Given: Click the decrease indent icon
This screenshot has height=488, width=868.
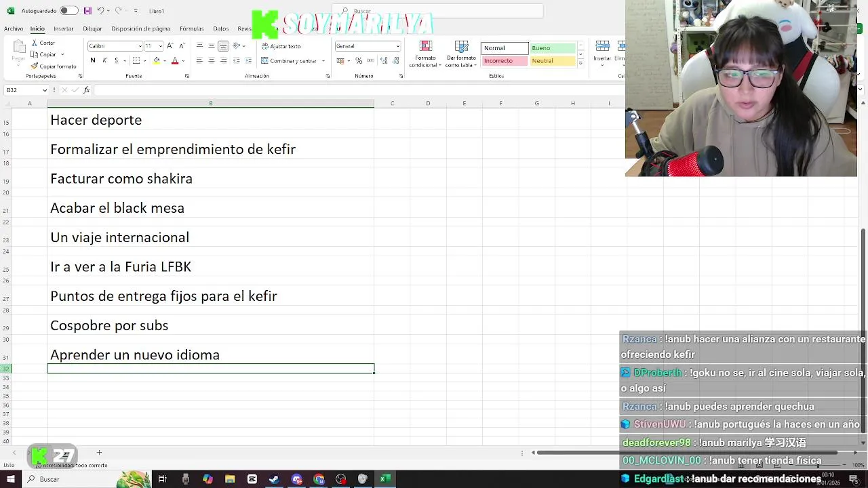Looking at the screenshot, I should 236,60.
